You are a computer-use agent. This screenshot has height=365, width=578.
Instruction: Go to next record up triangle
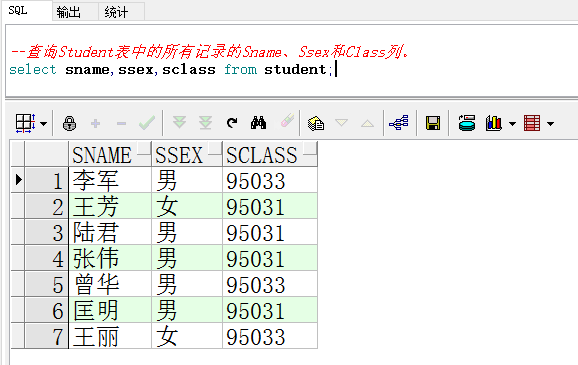click(x=367, y=124)
